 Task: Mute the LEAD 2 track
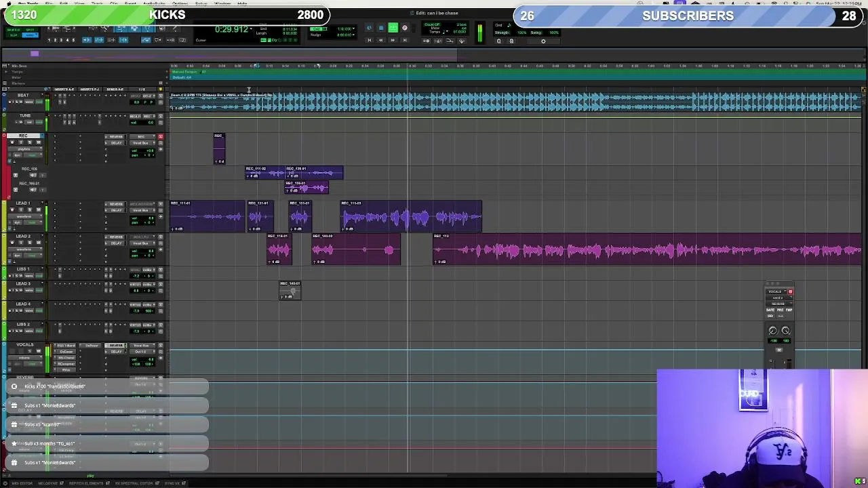click(x=39, y=243)
